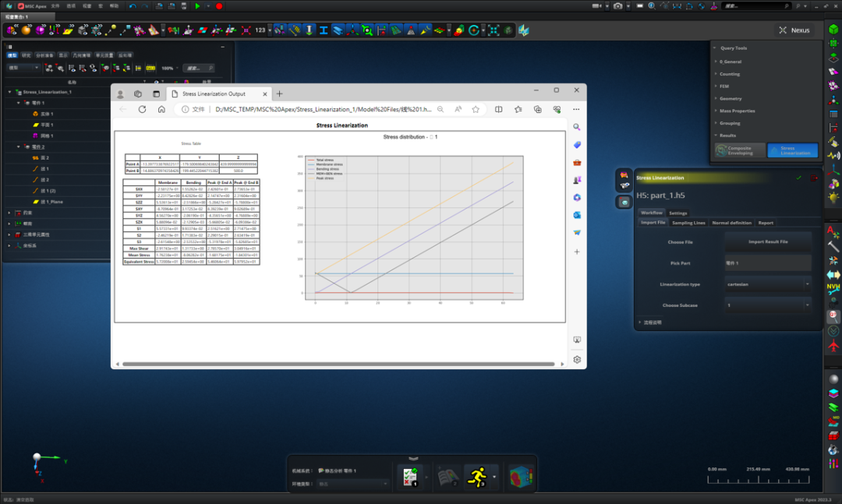Collapse the Stress_Linearization_1 tree node

pyautogui.click(x=10, y=92)
